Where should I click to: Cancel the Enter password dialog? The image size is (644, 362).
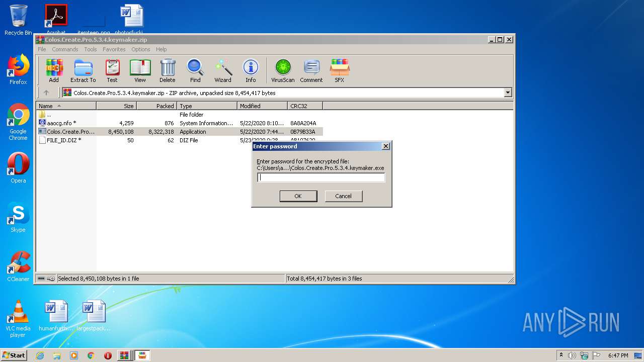tap(344, 196)
